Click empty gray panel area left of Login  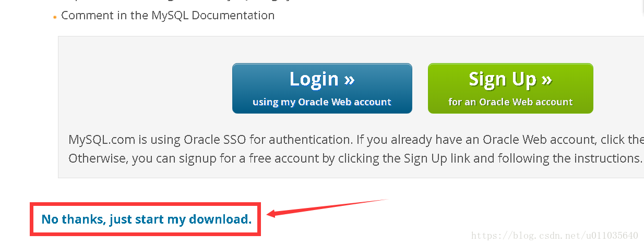(146, 89)
